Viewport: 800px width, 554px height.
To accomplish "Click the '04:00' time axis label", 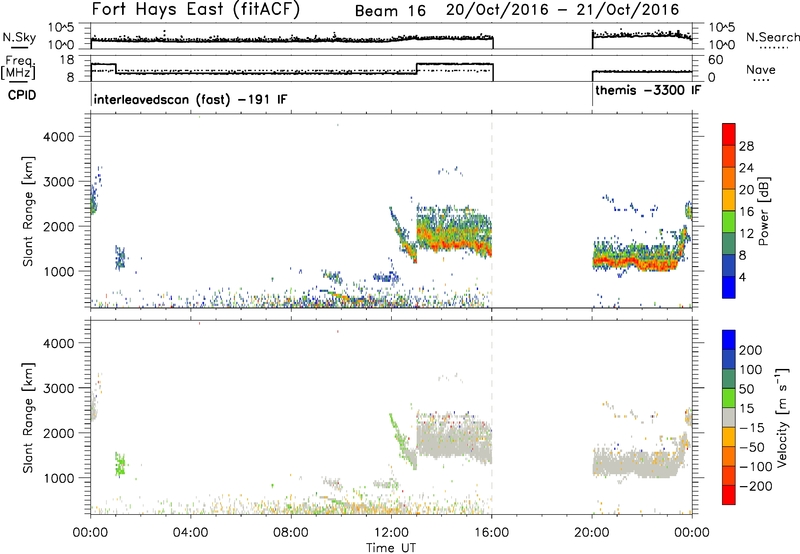I will 191,533.
